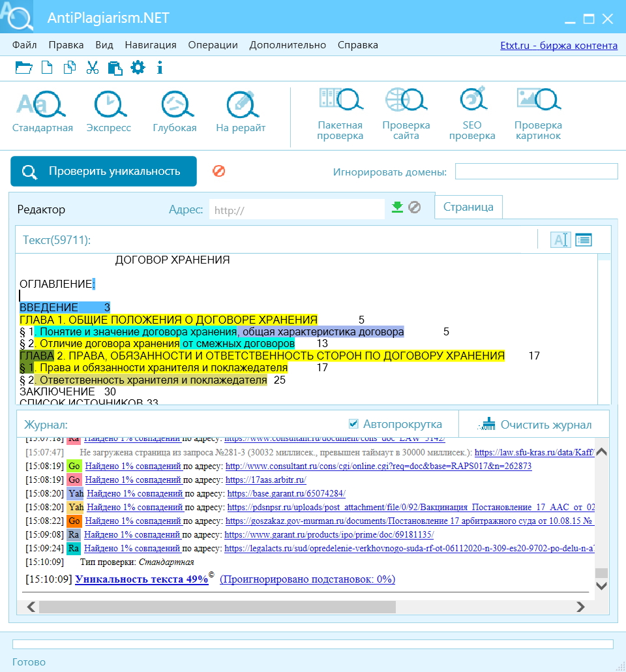This screenshot has width=626, height=672.
Task: Click the Очистить журнал button
Action: pos(534,424)
